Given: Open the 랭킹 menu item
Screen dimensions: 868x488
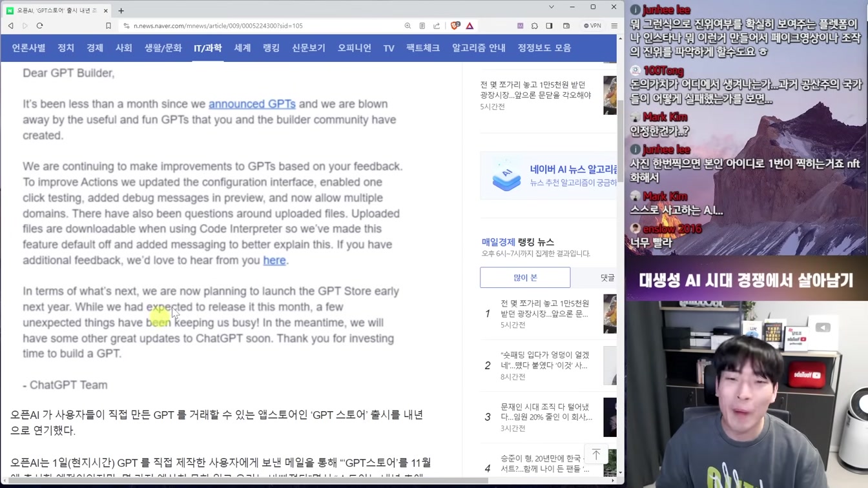Looking at the screenshot, I should point(271,48).
